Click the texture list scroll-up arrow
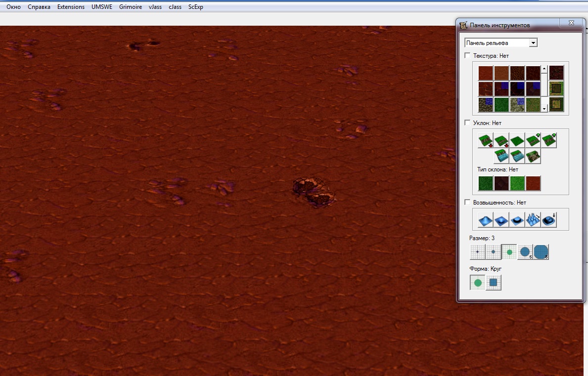Image resolution: width=588 pixels, height=376 pixels. coord(544,69)
